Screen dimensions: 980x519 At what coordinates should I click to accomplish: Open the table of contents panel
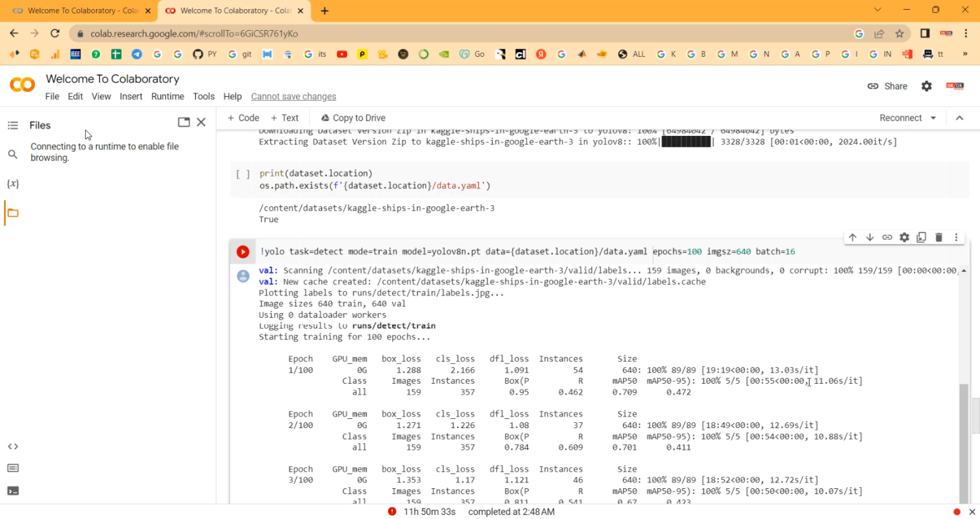click(12, 126)
